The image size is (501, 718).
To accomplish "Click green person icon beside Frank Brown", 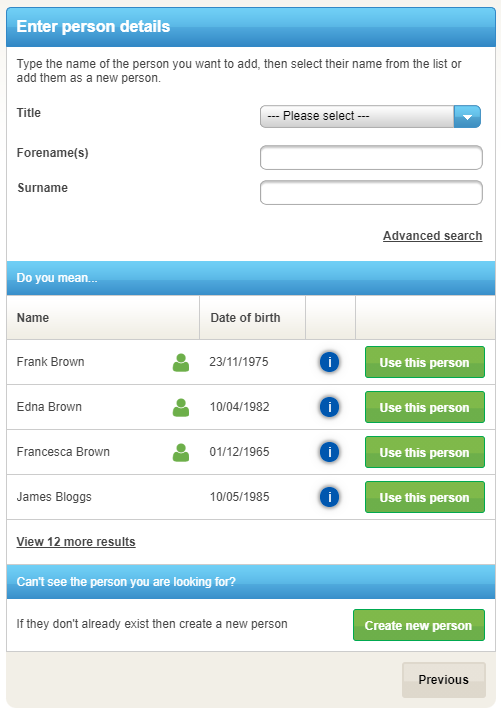I will pos(181,363).
